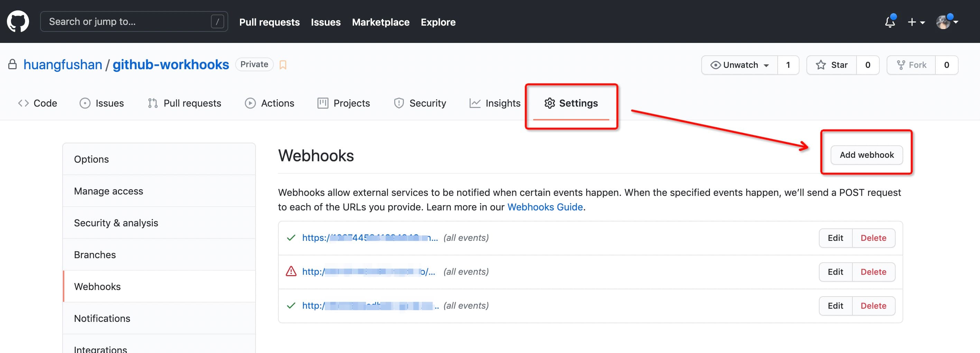The image size is (980, 353).
Task: Click the Add webhook button
Action: tap(867, 155)
